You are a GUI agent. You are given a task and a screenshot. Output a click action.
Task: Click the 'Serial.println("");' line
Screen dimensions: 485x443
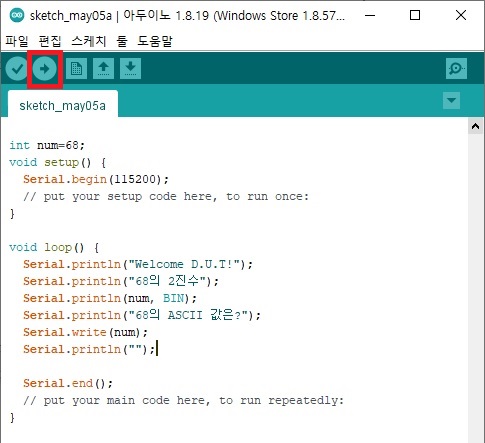click(89, 349)
